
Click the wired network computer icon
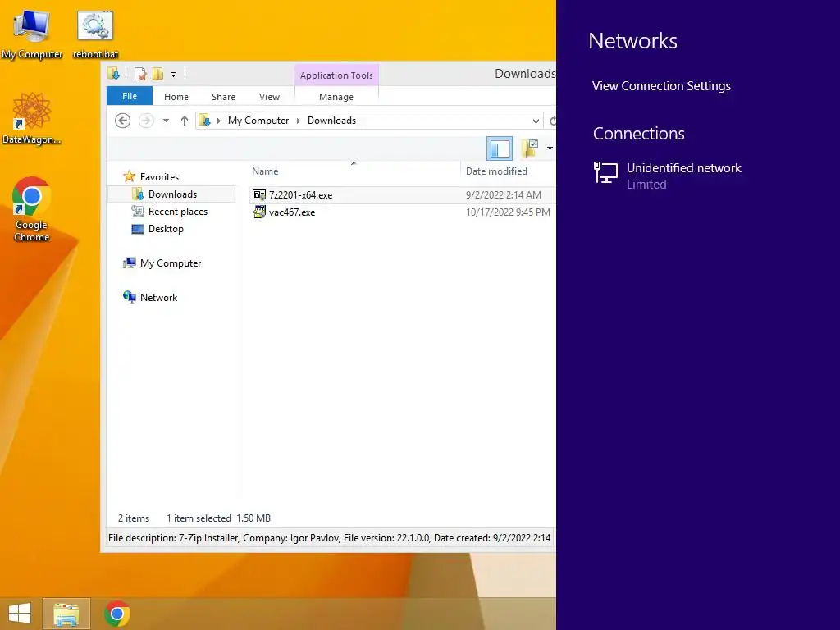[x=606, y=173]
